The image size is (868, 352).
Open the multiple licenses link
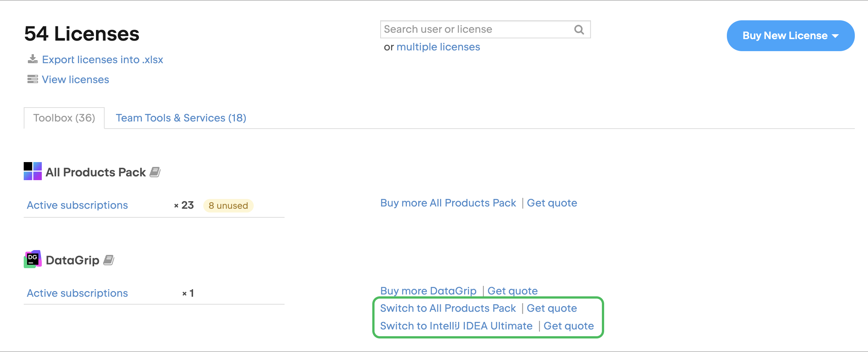[439, 47]
